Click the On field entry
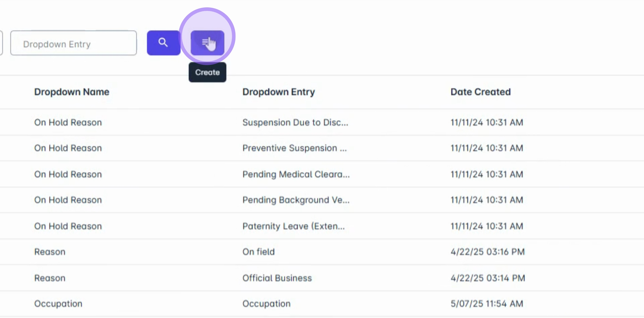Viewport: 644px width, 318px height. click(258, 252)
